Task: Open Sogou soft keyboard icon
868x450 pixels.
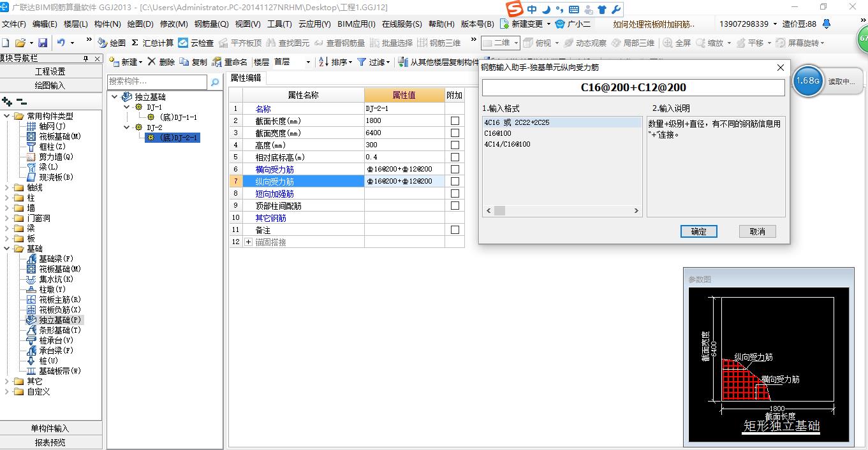Action: (573, 10)
